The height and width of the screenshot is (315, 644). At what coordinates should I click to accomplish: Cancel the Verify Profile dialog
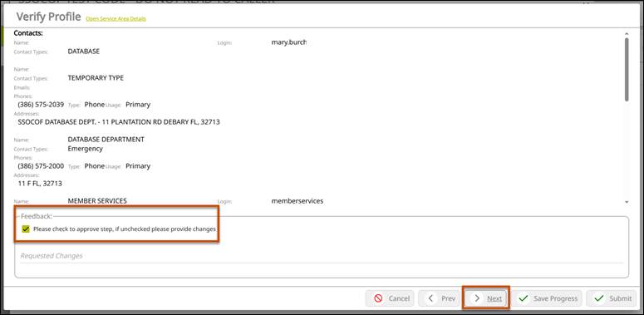click(390, 298)
